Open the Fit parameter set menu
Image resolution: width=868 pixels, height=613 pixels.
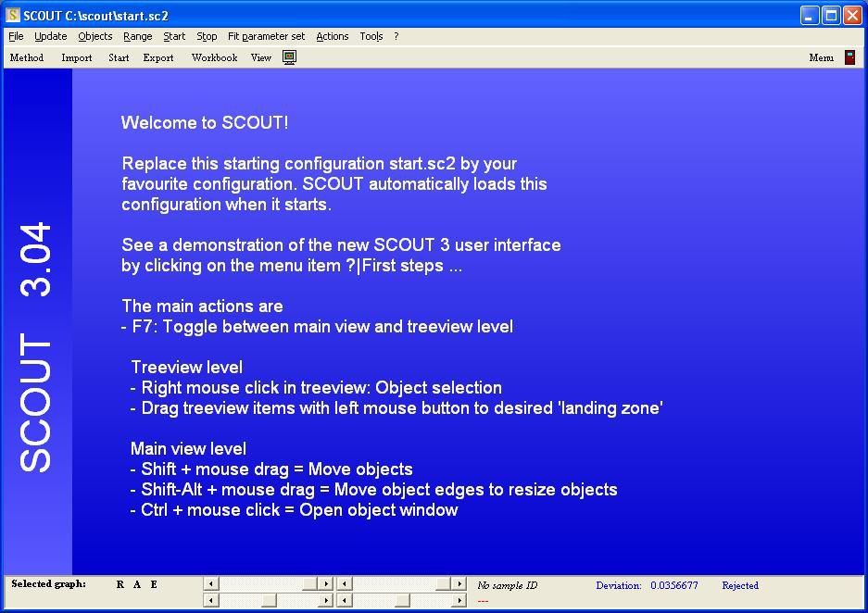tap(266, 37)
